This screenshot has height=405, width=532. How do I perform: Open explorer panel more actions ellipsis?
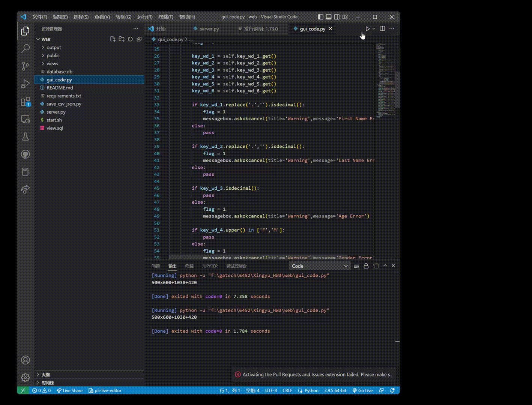coord(136,28)
